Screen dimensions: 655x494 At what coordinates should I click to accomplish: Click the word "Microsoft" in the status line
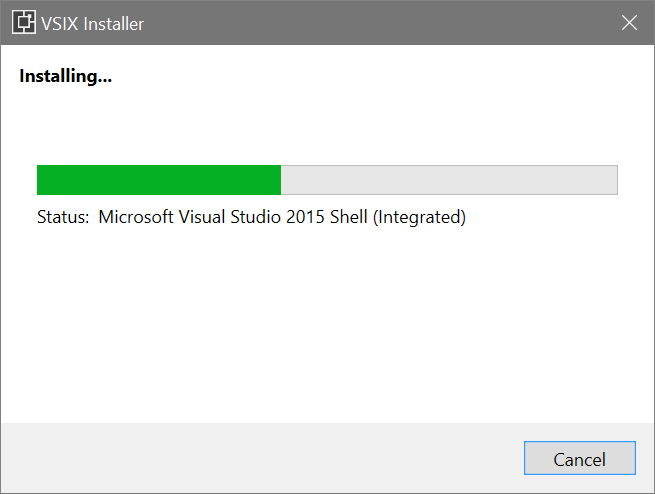coord(135,217)
